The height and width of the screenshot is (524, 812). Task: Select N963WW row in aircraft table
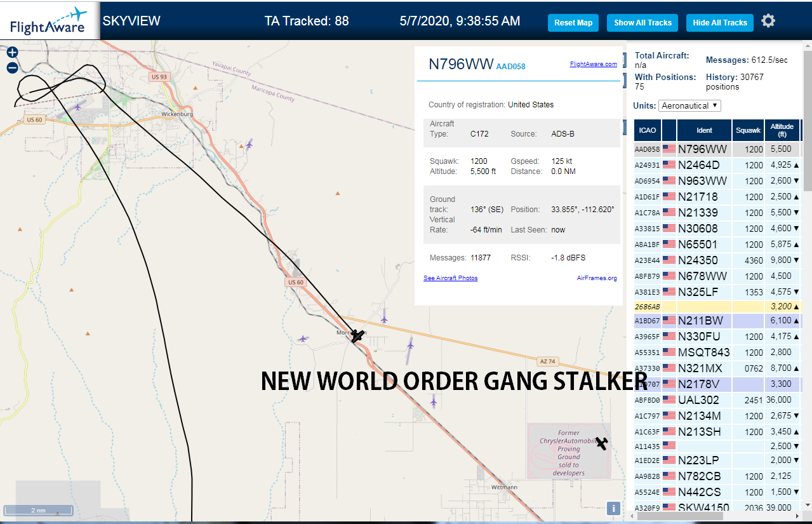717,181
